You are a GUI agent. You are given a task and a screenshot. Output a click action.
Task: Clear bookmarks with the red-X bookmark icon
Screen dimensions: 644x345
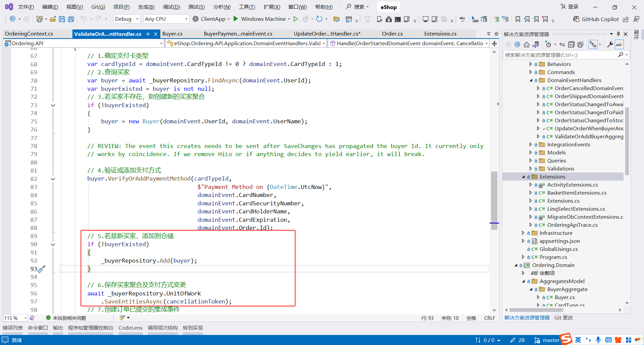click(545, 19)
